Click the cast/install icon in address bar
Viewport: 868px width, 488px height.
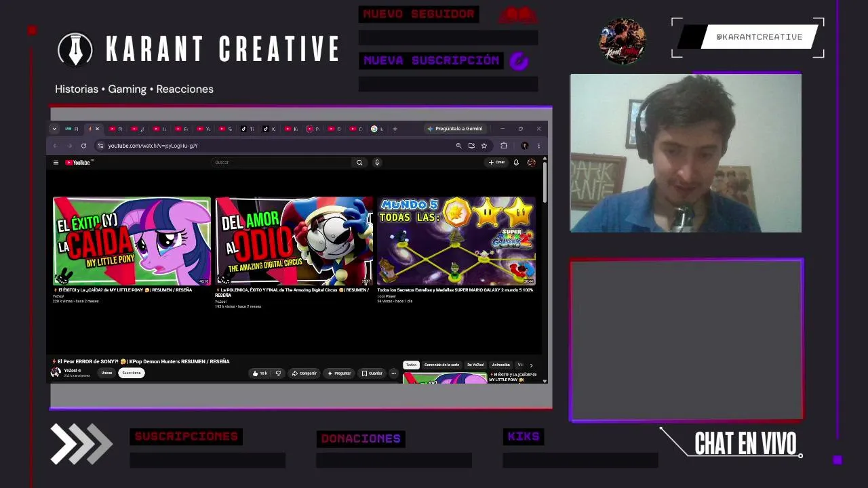(471, 146)
